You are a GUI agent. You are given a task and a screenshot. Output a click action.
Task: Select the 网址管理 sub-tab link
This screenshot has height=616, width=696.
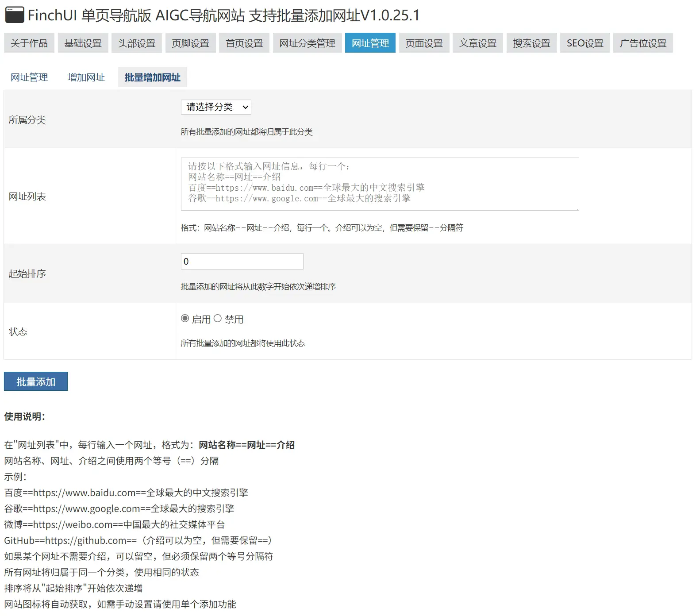tap(29, 77)
